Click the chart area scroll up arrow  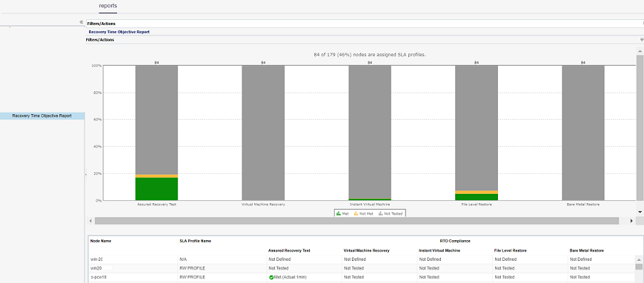[x=640, y=51]
